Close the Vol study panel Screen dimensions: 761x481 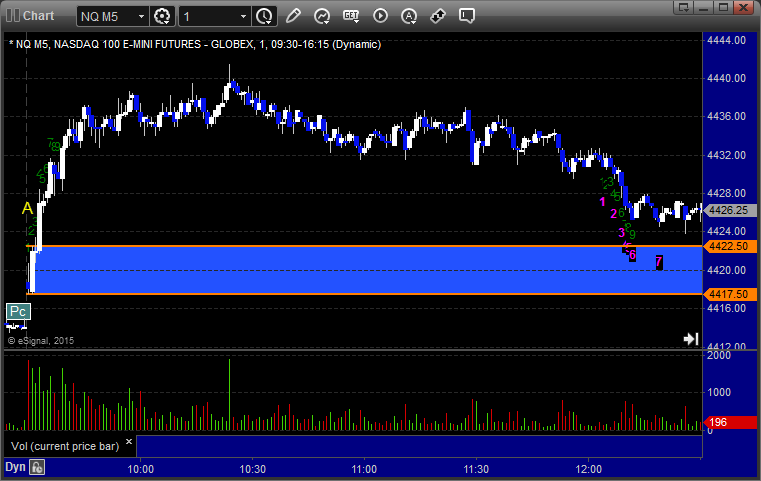[129, 440]
